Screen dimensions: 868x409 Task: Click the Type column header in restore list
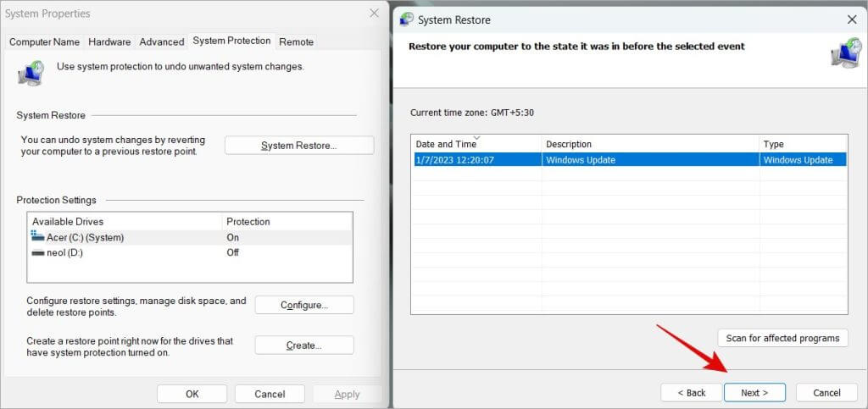[804, 144]
